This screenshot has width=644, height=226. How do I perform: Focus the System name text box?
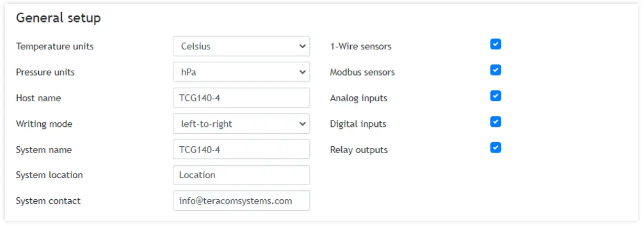click(x=241, y=149)
